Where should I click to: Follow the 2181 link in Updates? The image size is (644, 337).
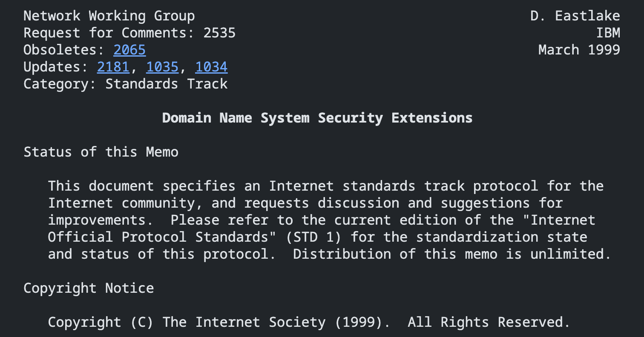pos(113,67)
